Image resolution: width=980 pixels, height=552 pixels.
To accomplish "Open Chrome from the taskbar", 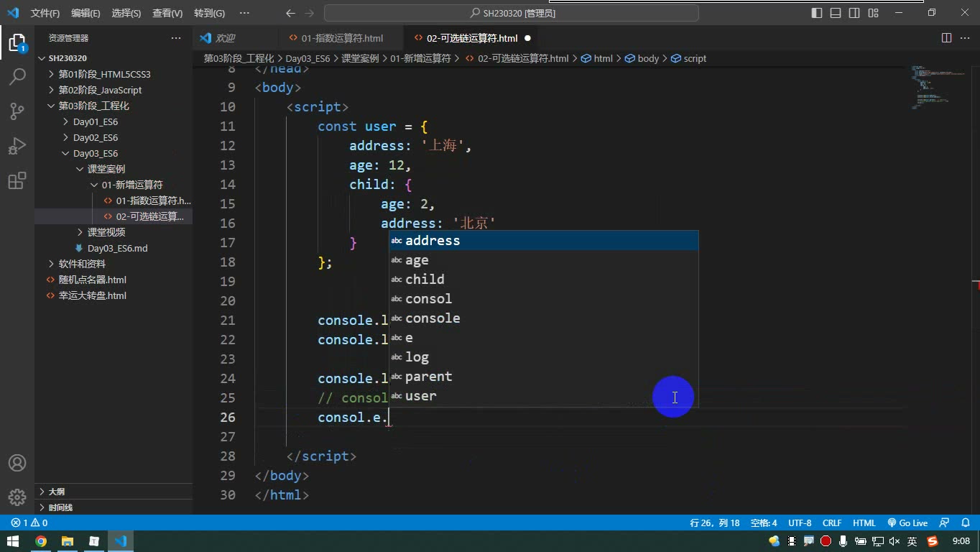I will click(41, 541).
